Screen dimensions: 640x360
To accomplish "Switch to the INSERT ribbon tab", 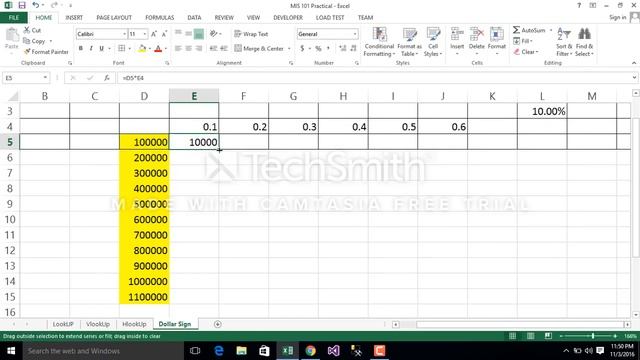I will pos(74,18).
